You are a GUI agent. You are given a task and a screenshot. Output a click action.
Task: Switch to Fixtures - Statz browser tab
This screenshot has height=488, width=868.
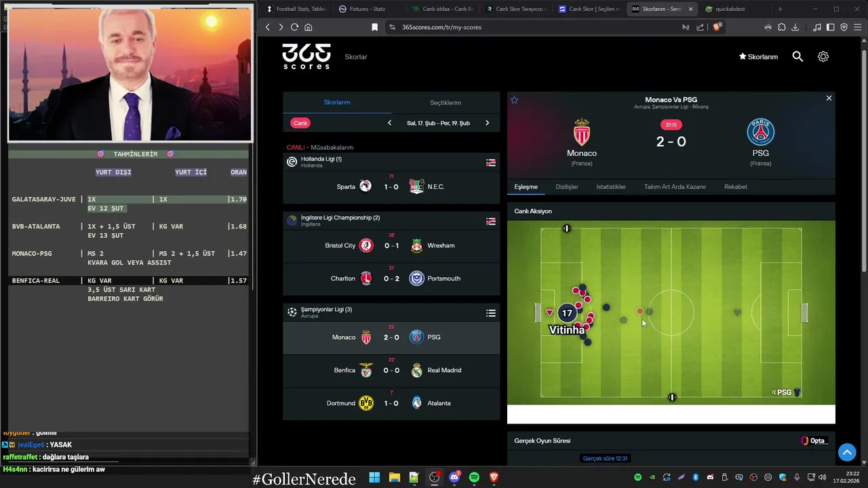click(368, 9)
